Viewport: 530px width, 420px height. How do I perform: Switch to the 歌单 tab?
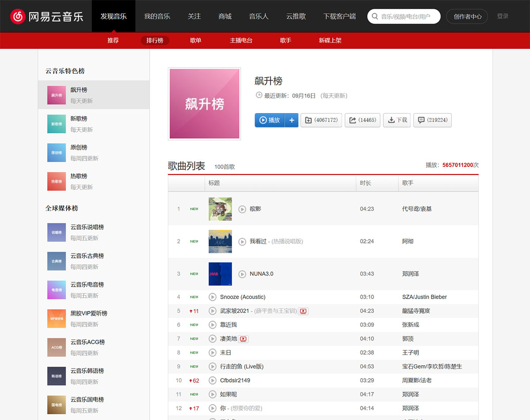coord(195,40)
